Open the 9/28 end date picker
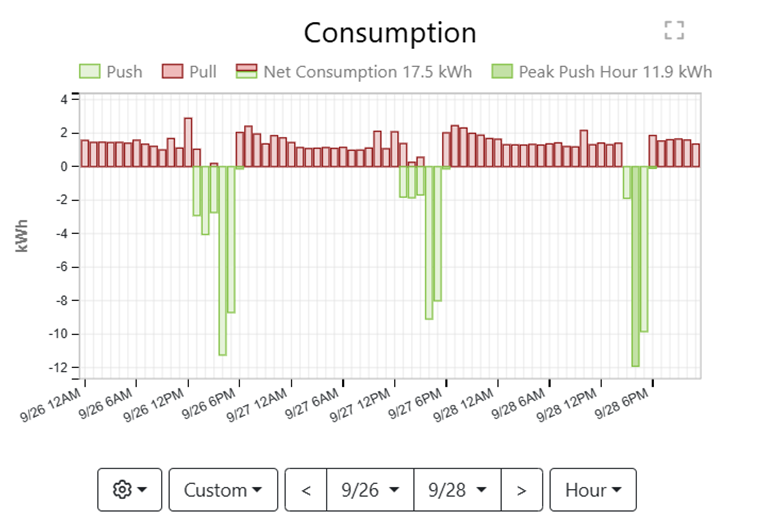This screenshot has width=757, height=531. pos(457,490)
